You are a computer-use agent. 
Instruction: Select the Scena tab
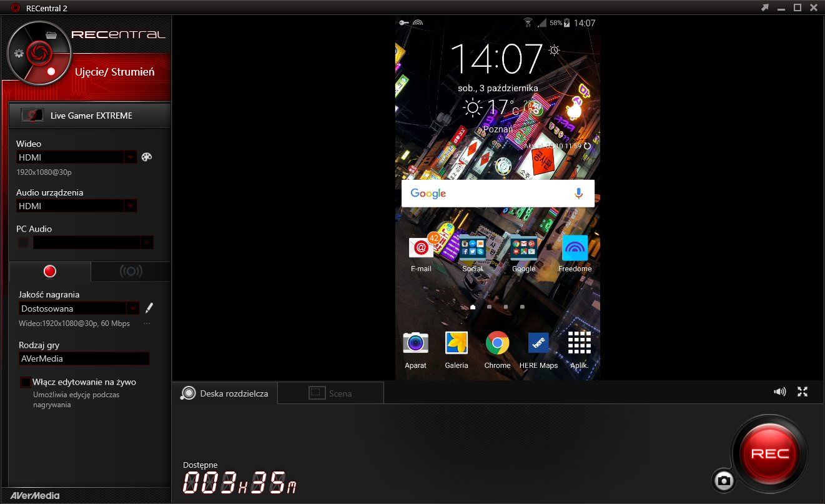click(330, 393)
